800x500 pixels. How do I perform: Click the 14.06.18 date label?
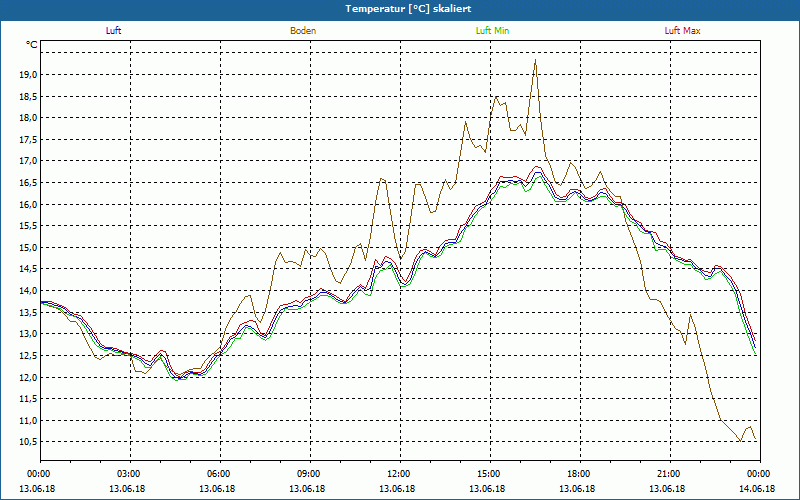pyautogui.click(x=757, y=489)
